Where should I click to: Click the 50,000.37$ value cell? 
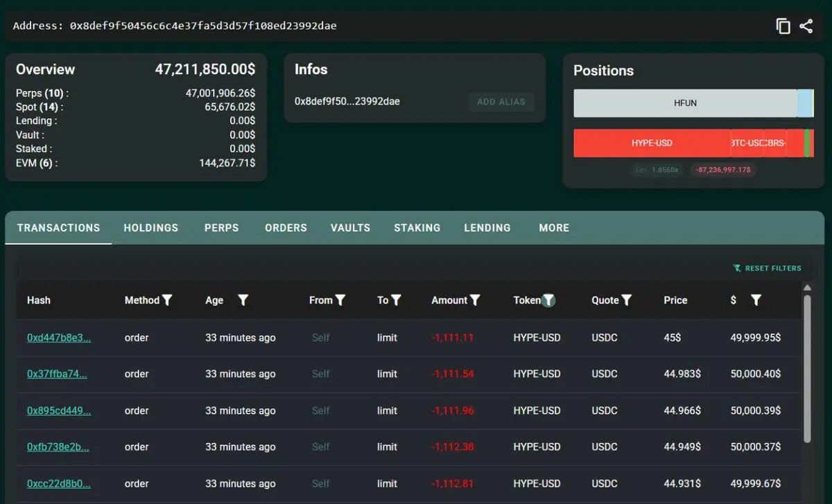point(756,446)
